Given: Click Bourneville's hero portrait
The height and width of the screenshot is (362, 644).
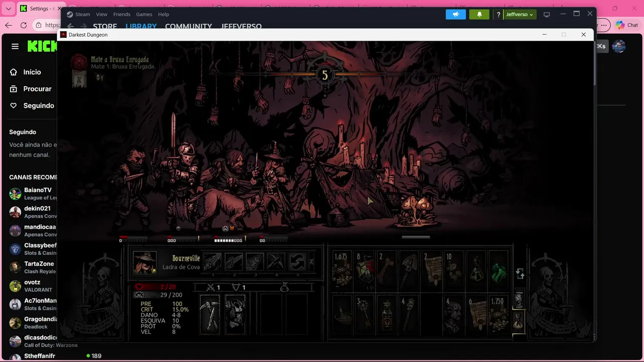Looking at the screenshot, I should 145,262.
